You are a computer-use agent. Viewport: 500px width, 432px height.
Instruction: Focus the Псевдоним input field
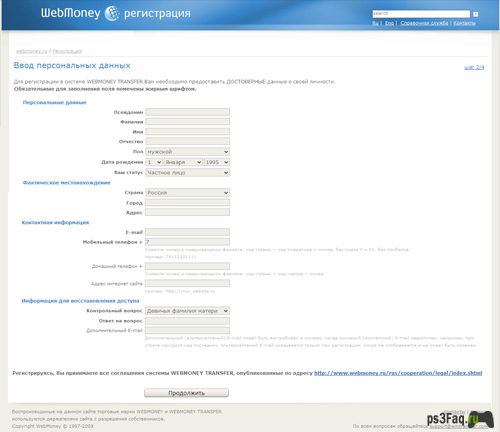[188, 112]
